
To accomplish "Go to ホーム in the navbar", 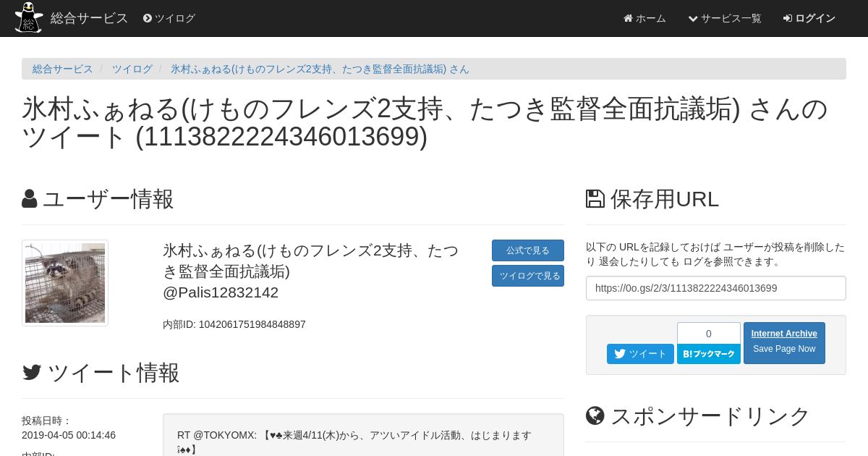I will (644, 18).
